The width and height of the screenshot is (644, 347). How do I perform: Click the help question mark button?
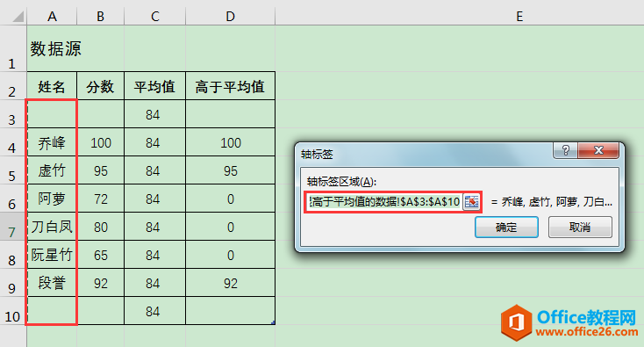click(x=566, y=150)
